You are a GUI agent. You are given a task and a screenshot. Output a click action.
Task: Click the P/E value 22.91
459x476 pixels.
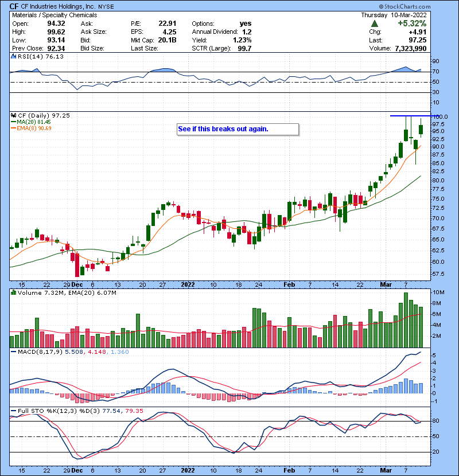pyautogui.click(x=168, y=24)
